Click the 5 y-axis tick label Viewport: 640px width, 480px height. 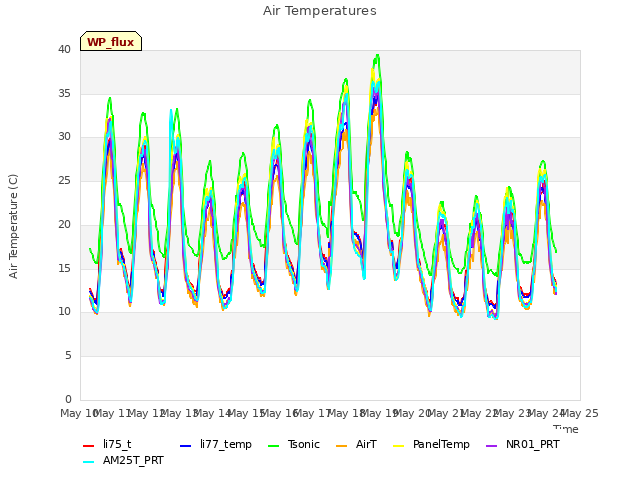68,356
